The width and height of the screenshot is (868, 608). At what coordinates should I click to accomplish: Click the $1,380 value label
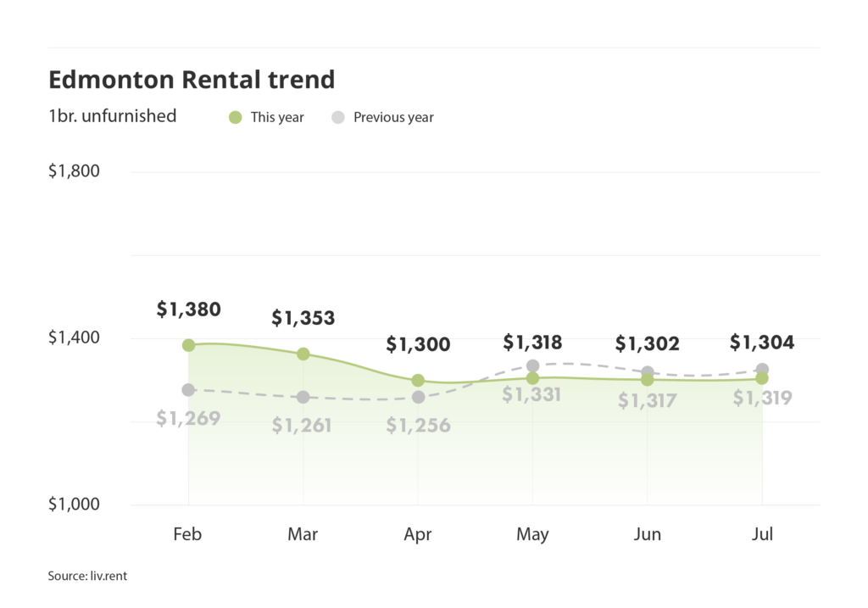[x=188, y=310]
